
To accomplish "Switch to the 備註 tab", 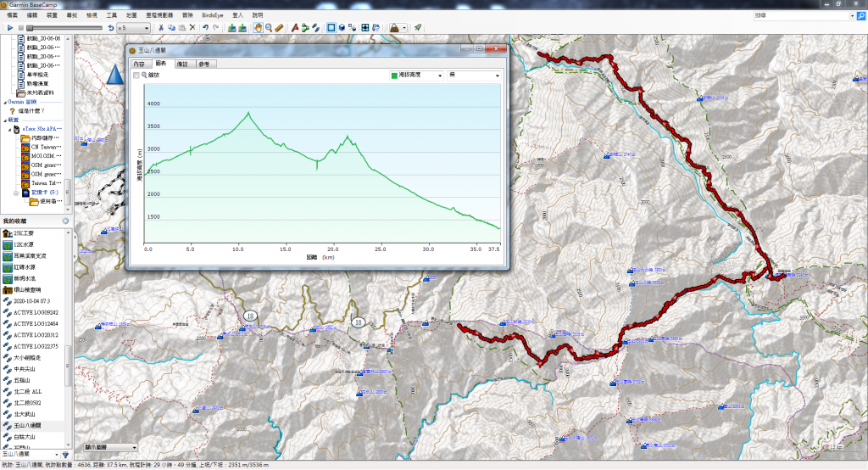I will pyautogui.click(x=182, y=64).
